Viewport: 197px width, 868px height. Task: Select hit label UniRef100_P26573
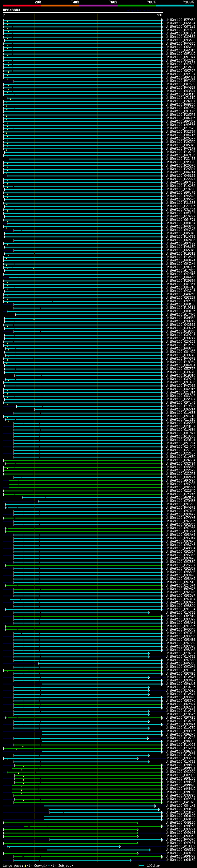pos(180,115)
